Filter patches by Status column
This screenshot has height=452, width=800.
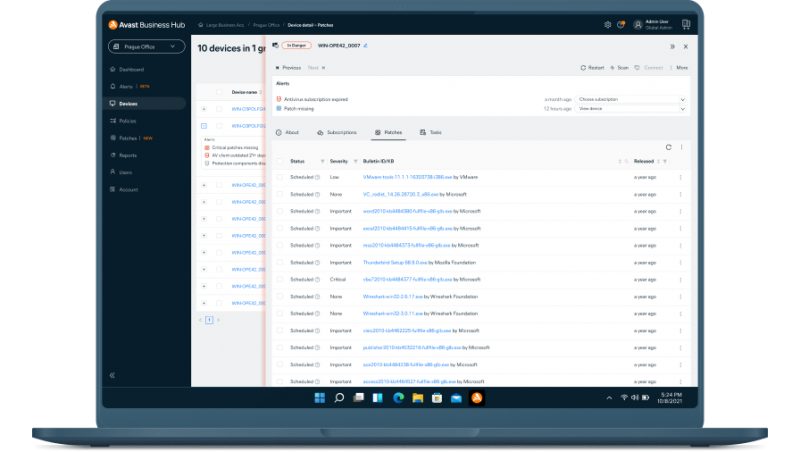322,162
